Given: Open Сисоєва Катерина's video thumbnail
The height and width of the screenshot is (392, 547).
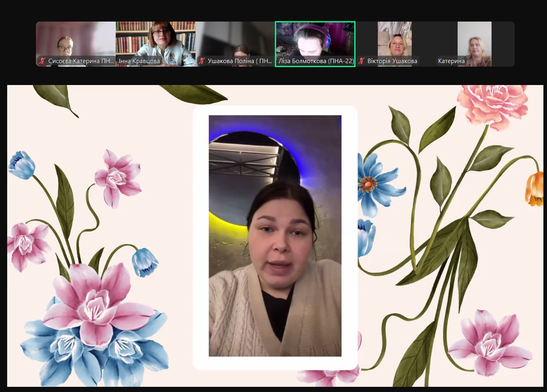Looking at the screenshot, I should pyautogui.click(x=75, y=40).
